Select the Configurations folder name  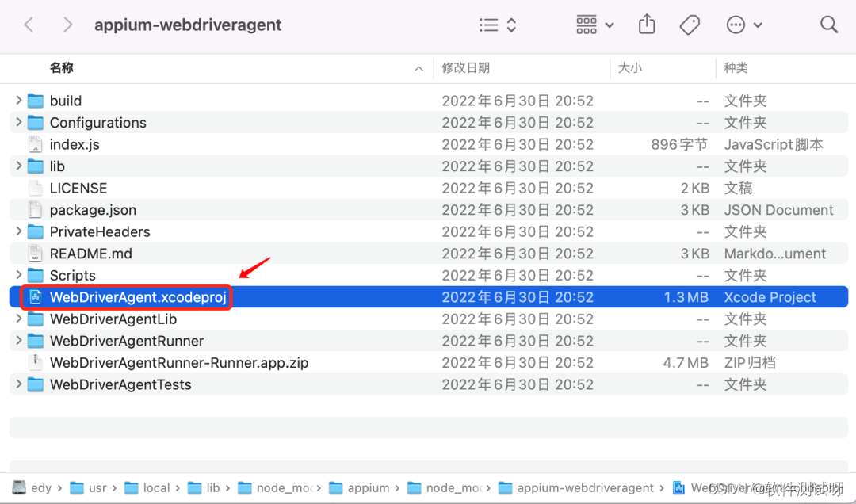click(98, 122)
